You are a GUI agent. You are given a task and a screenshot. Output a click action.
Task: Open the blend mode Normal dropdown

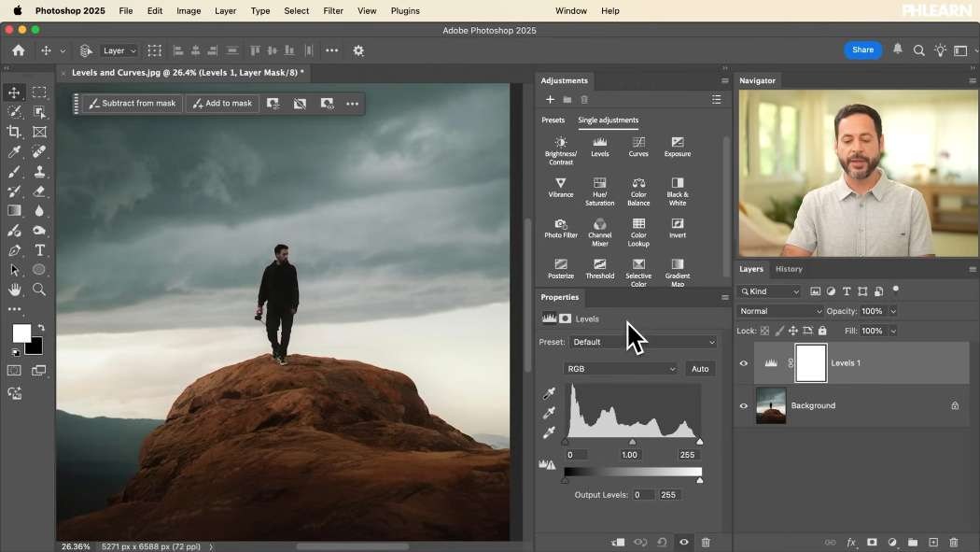click(x=780, y=311)
